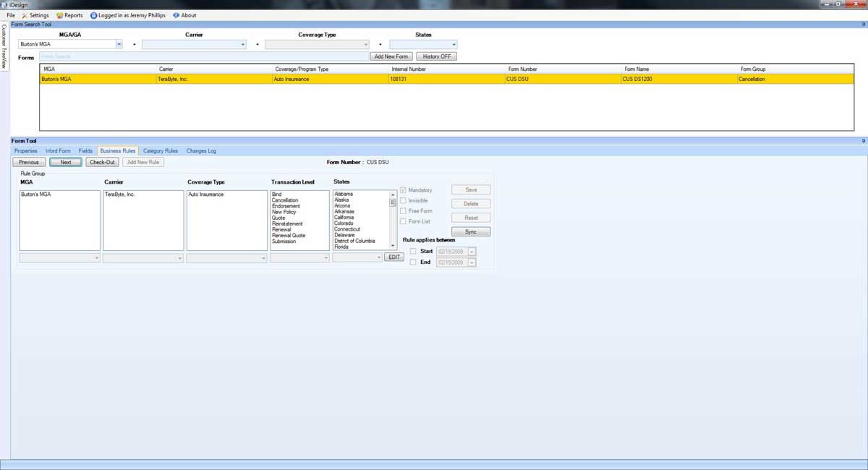The width and height of the screenshot is (868, 470).
Task: Click the TeraByte, Inc. cell in forms table
Action: point(213,79)
